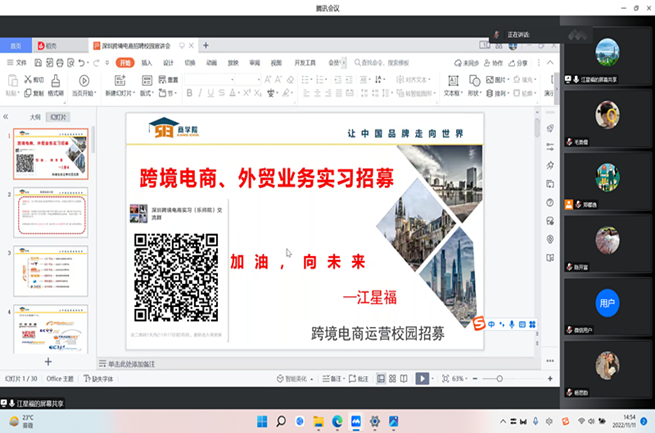The width and height of the screenshot is (655, 433).
Task: Click Tencent Meeting icon on taskbar
Action: point(356,421)
